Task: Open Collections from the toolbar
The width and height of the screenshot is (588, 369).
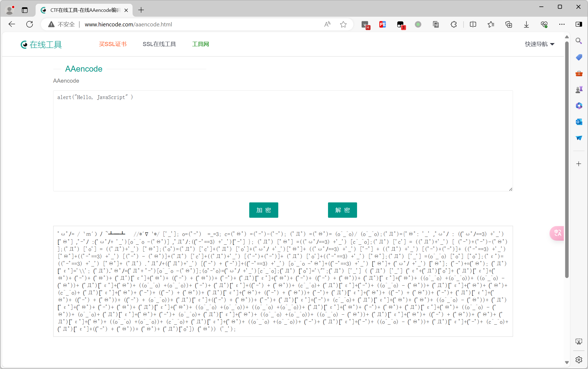Action: pos(509,24)
